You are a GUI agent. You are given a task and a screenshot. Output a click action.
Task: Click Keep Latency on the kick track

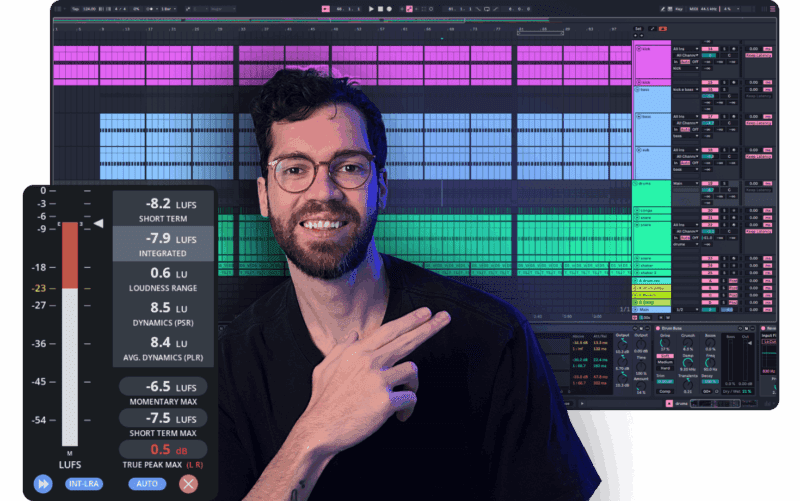click(x=759, y=55)
